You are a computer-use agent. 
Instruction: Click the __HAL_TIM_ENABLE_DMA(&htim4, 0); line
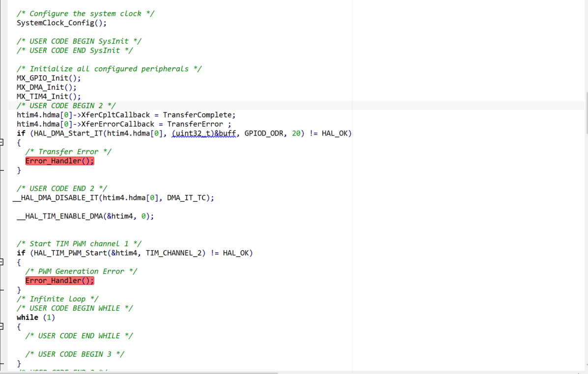[x=85, y=216]
